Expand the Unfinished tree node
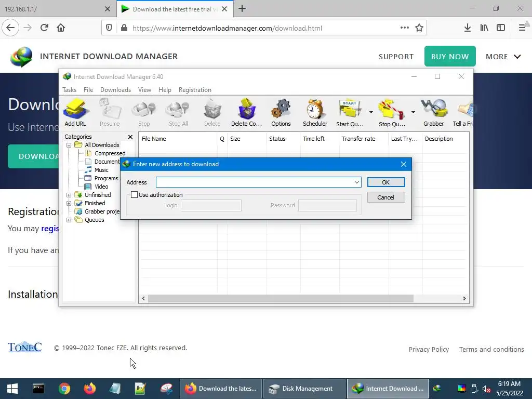Image resolution: width=532 pixels, height=399 pixels. [x=69, y=195]
